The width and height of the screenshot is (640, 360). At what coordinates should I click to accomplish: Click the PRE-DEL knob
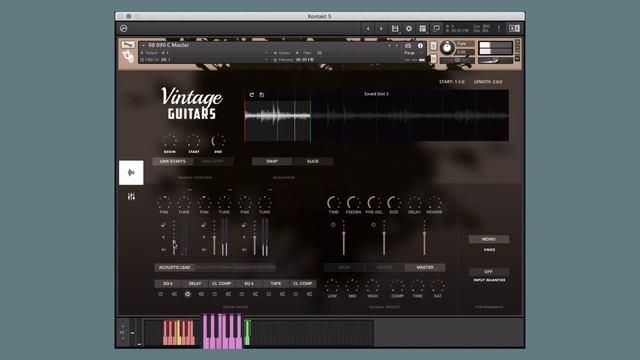click(373, 202)
